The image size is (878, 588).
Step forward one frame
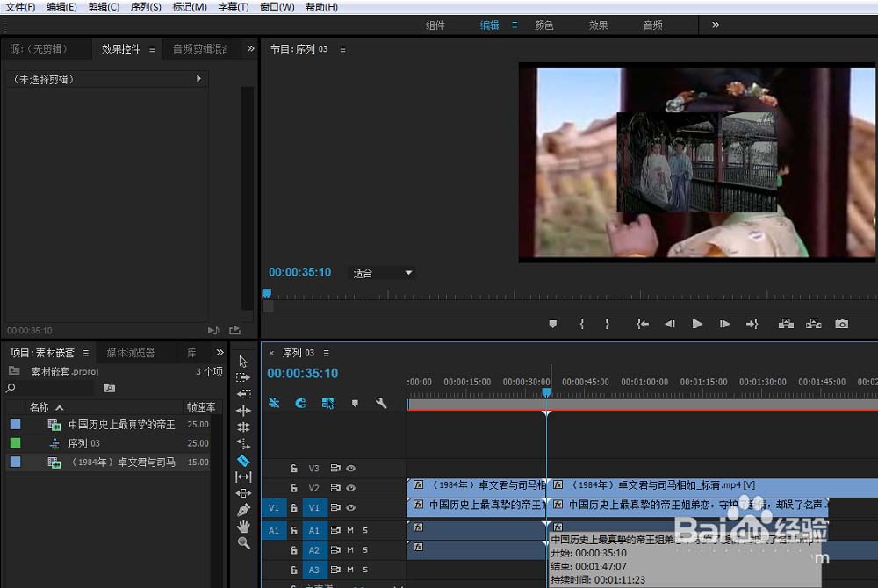pos(724,324)
